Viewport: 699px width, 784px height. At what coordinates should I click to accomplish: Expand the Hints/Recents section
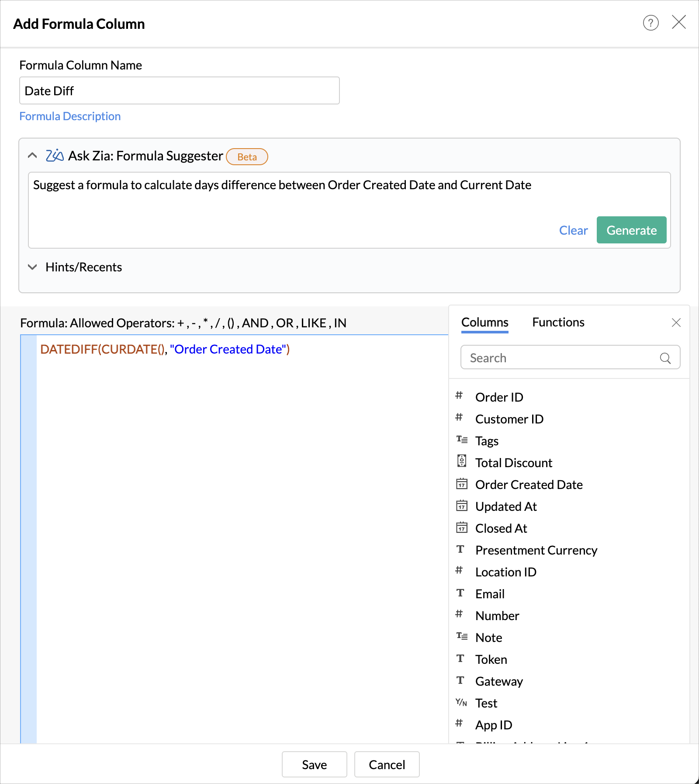(x=32, y=267)
